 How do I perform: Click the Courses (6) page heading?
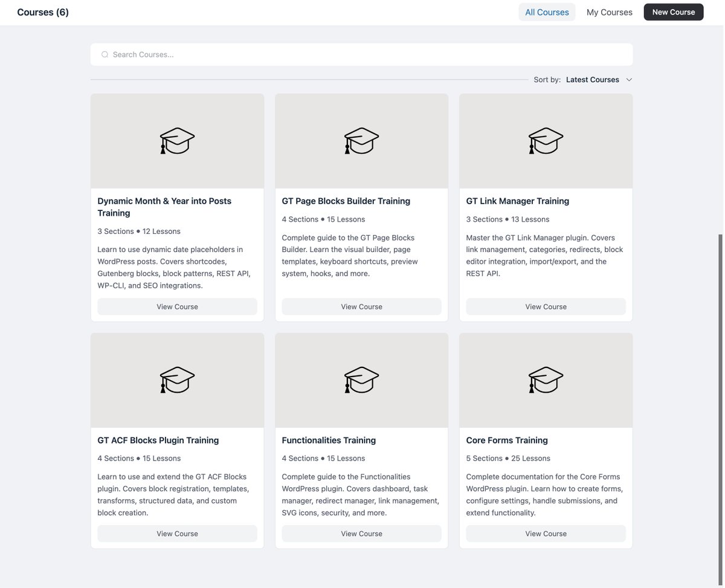pos(43,12)
